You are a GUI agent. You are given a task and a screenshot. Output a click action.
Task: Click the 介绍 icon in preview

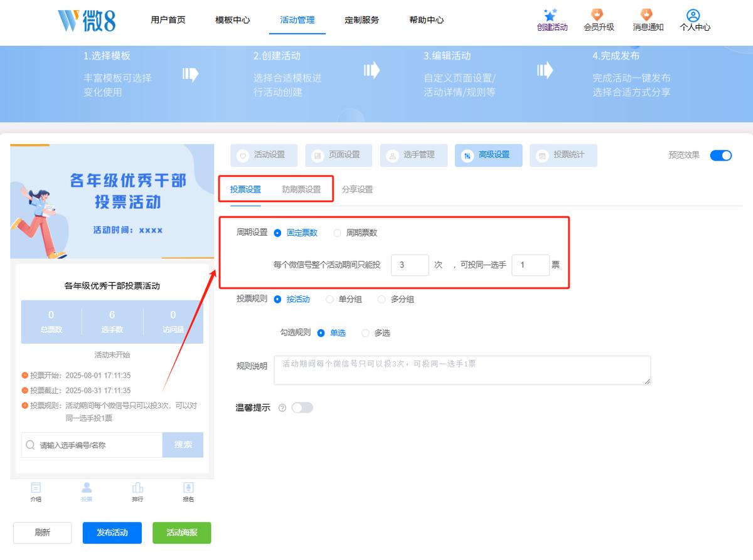point(36,487)
